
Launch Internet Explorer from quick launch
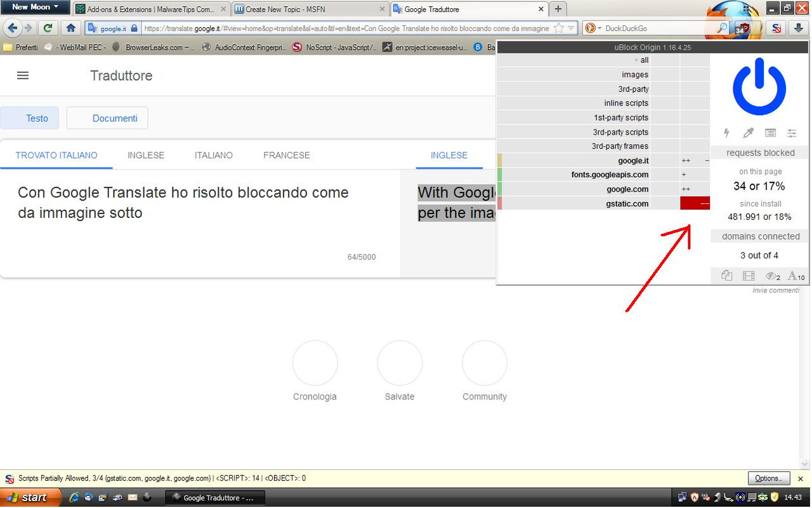click(74, 497)
